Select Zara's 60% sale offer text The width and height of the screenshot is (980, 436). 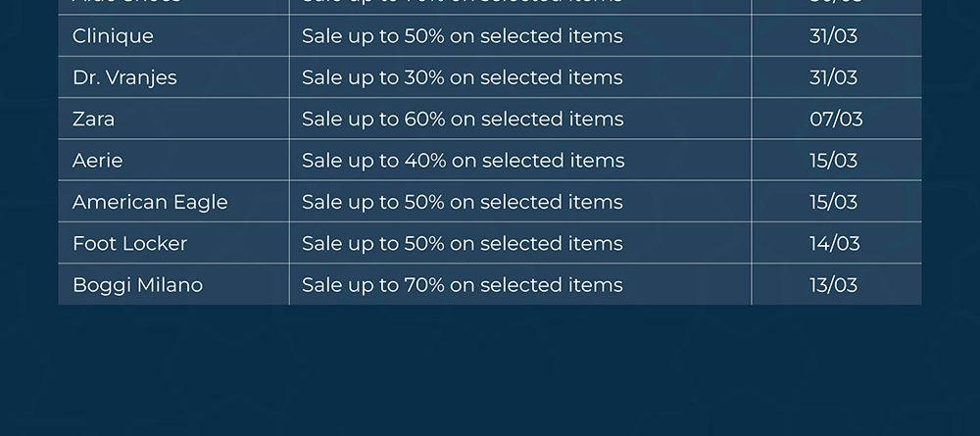(463, 120)
